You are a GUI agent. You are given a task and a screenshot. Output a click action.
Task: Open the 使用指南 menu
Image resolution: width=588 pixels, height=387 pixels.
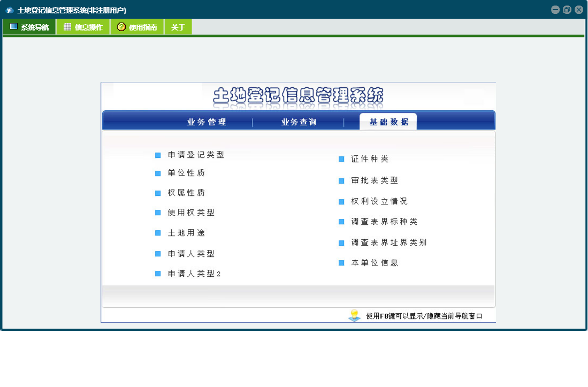(137, 27)
